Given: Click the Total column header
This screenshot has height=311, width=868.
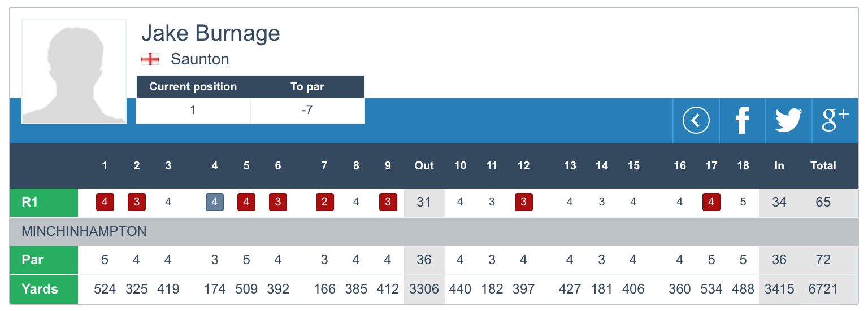Looking at the screenshot, I should [823, 165].
